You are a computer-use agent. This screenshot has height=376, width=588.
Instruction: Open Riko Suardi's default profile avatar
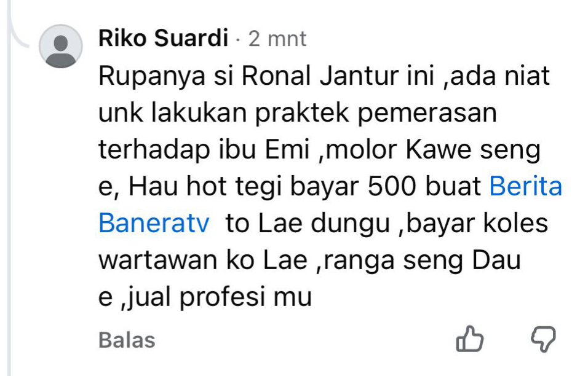coord(60,46)
